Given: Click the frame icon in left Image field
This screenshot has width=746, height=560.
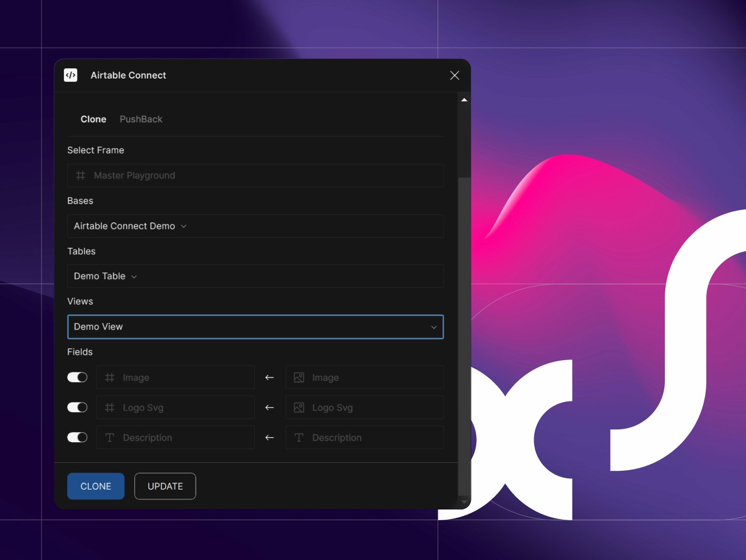Looking at the screenshot, I should 110,378.
